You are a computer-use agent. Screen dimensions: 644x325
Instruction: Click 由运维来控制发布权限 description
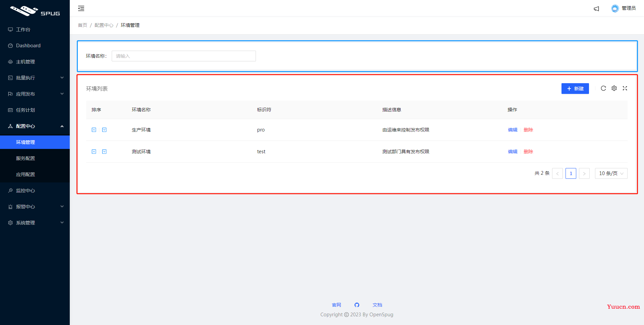(x=406, y=130)
